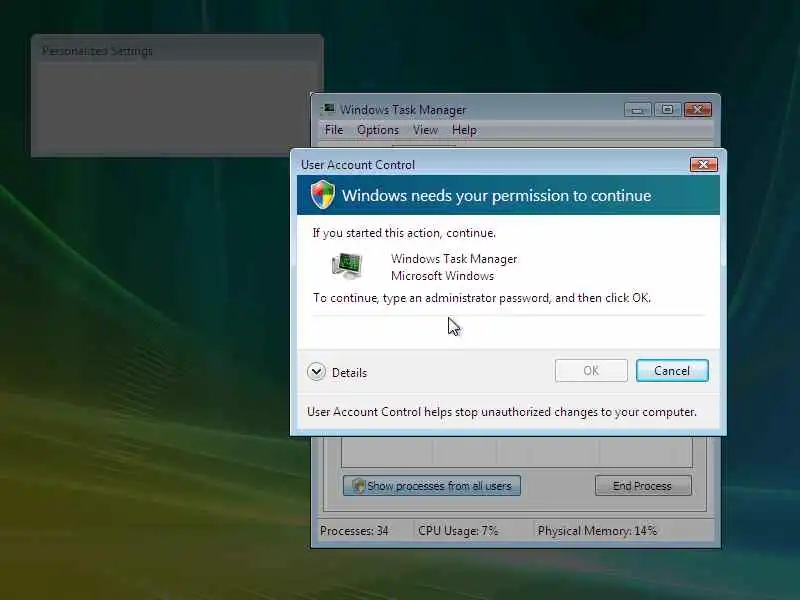Click the 'Windows Task Manager' program name text
Viewport: 800px width, 600px height.
coord(454,259)
